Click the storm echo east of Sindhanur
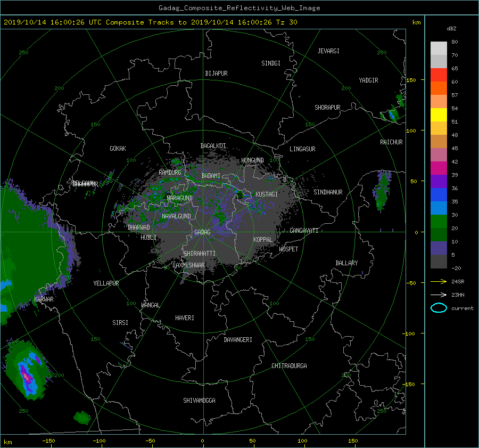The height and width of the screenshot is (448, 479). [382, 190]
